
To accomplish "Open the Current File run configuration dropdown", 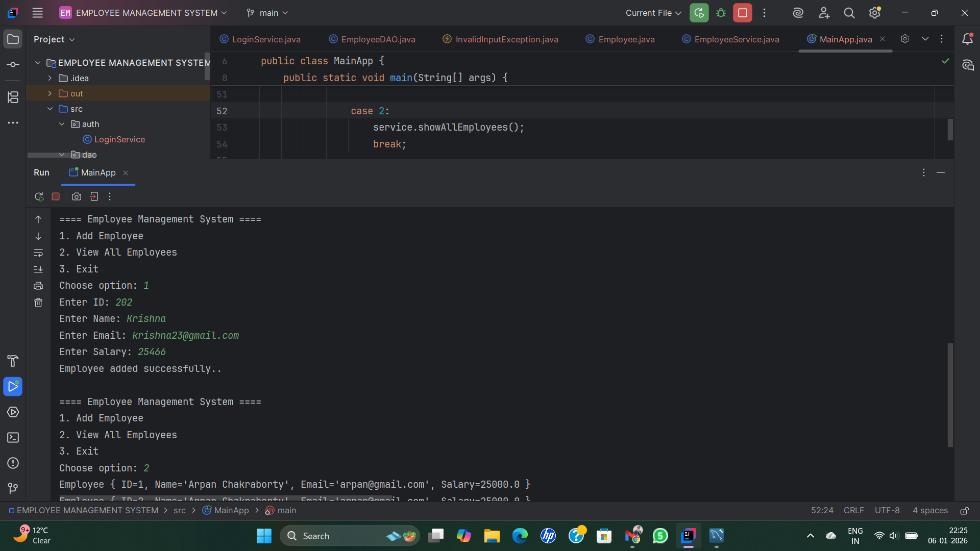I will point(652,13).
